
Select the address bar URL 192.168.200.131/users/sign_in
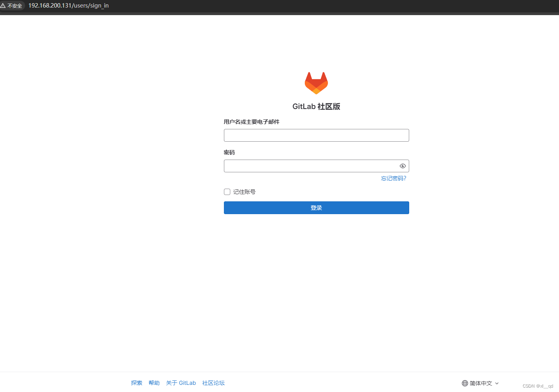pos(69,6)
